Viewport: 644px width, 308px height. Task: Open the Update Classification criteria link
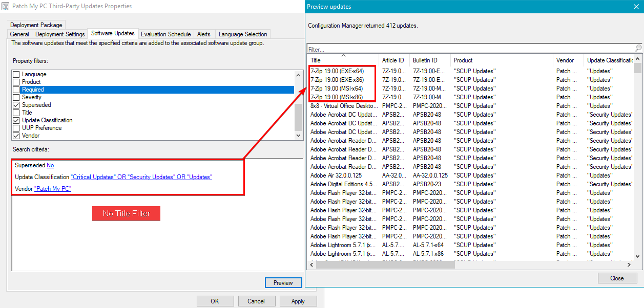click(141, 177)
